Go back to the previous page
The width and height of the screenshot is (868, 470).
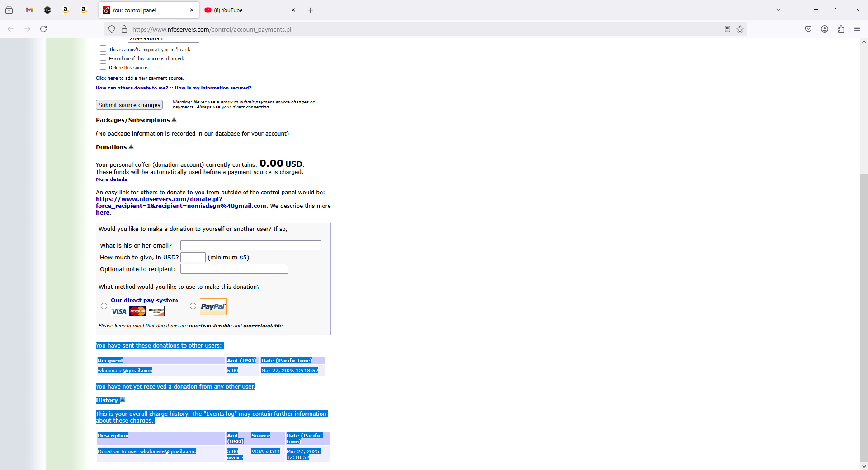[x=11, y=29]
